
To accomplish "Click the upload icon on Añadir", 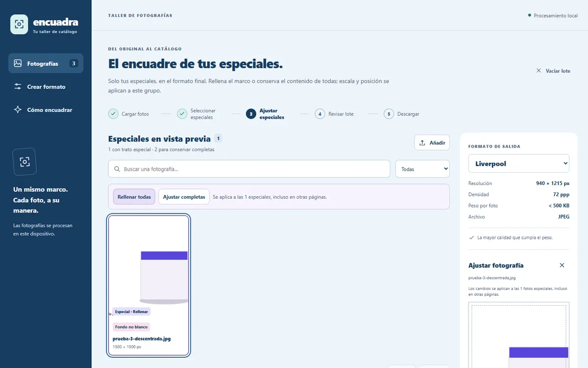I will [422, 143].
